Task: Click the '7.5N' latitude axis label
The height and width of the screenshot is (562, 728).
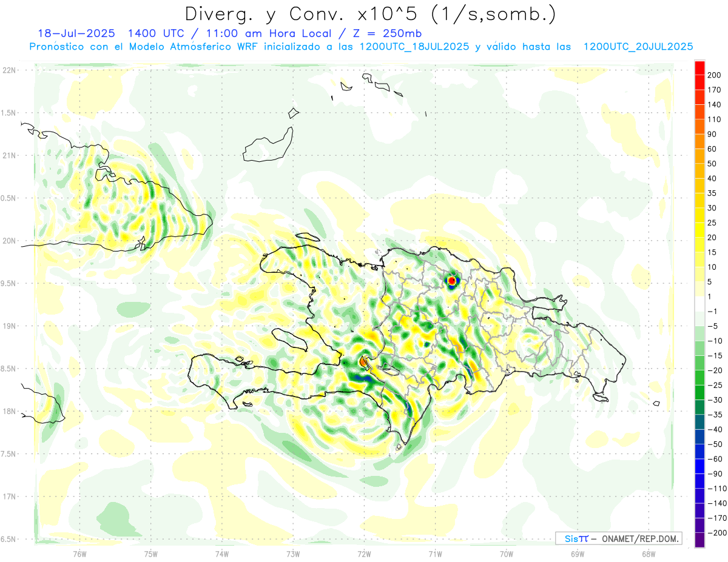Action: click(9, 454)
